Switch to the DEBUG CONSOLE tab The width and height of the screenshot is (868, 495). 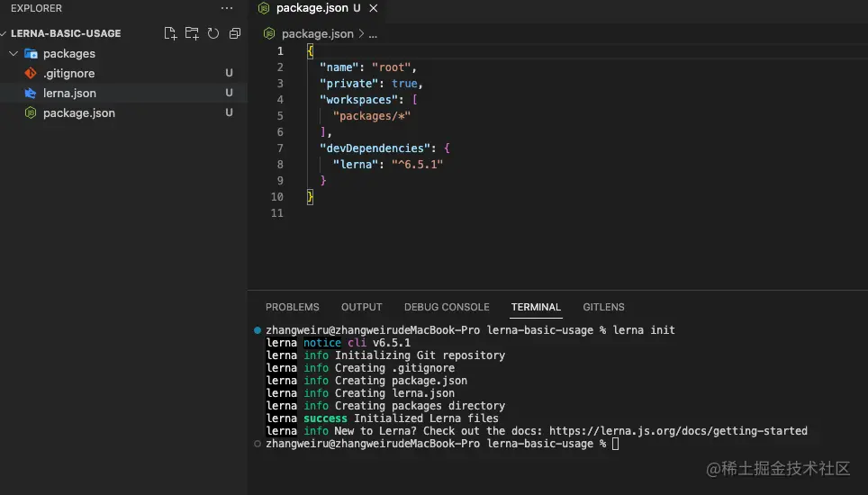click(x=447, y=307)
